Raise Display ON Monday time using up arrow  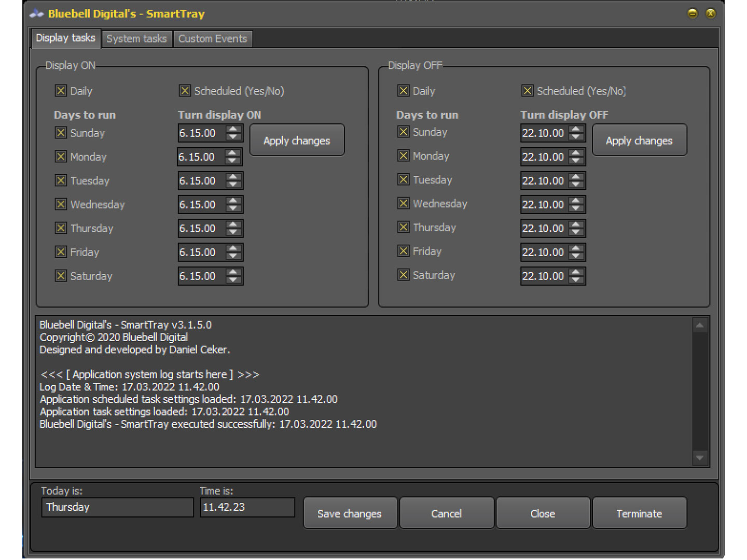(232, 153)
